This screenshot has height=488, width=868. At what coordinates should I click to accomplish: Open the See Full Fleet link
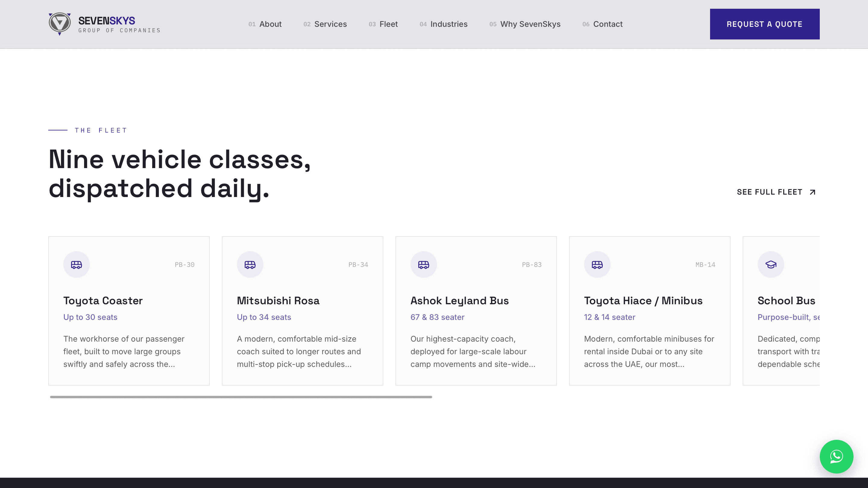point(776,192)
